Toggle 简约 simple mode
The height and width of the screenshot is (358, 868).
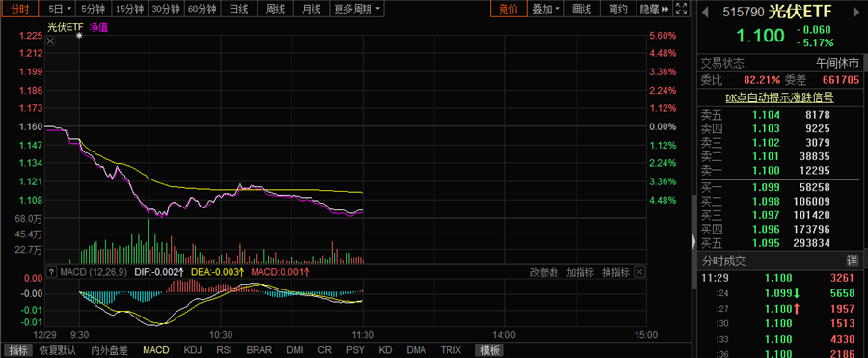click(618, 9)
